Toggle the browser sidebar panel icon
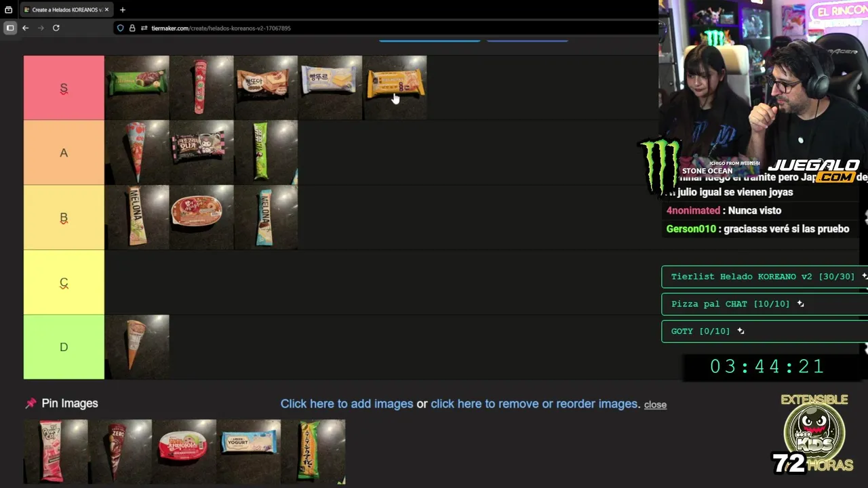The width and height of the screenshot is (868, 488). [x=9, y=28]
